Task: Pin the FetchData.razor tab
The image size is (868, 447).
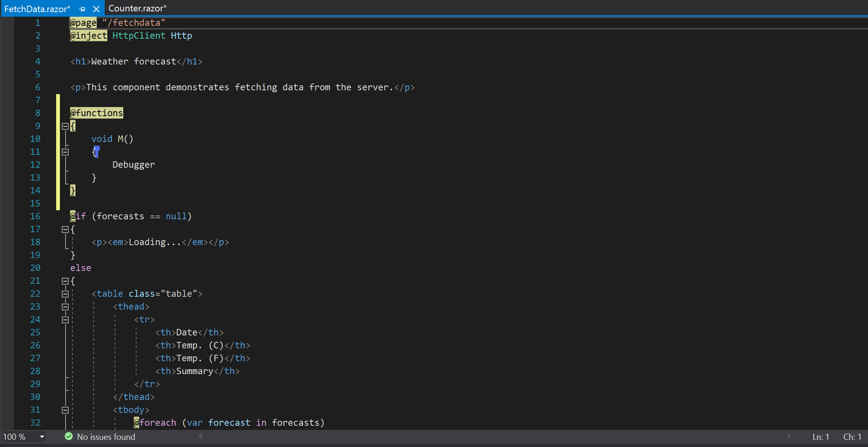Action: [x=82, y=8]
